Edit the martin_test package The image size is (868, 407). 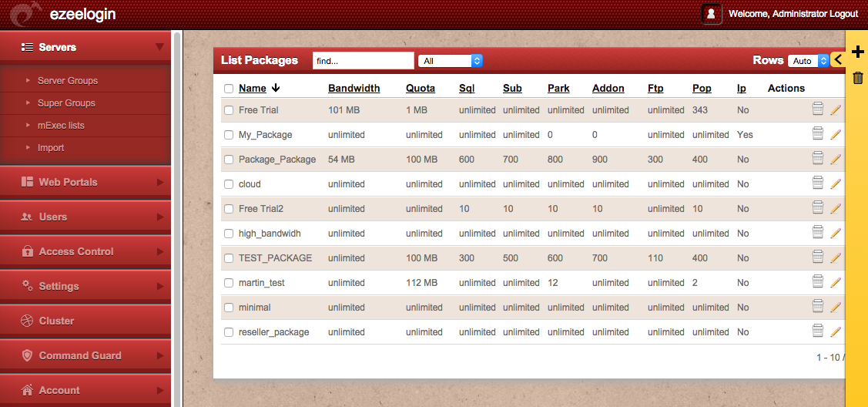pos(836,282)
